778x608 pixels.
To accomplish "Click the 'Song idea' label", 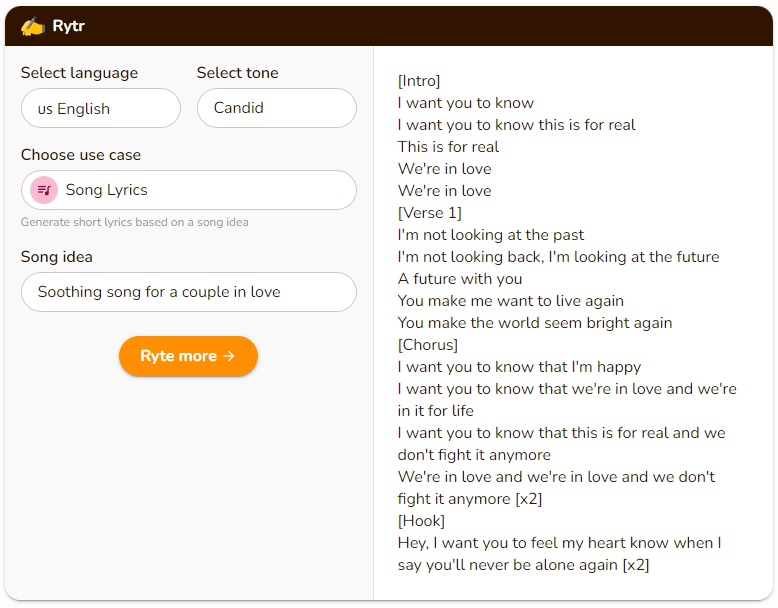I will [x=57, y=257].
